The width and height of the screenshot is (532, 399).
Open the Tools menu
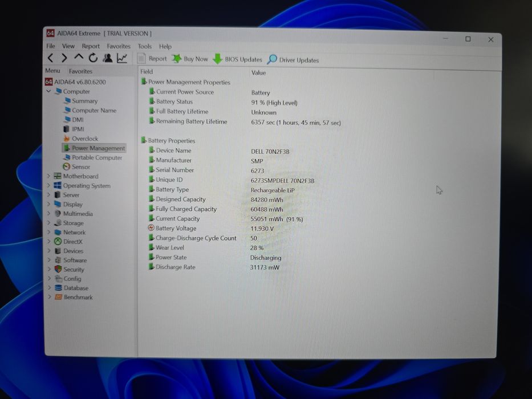pos(144,47)
